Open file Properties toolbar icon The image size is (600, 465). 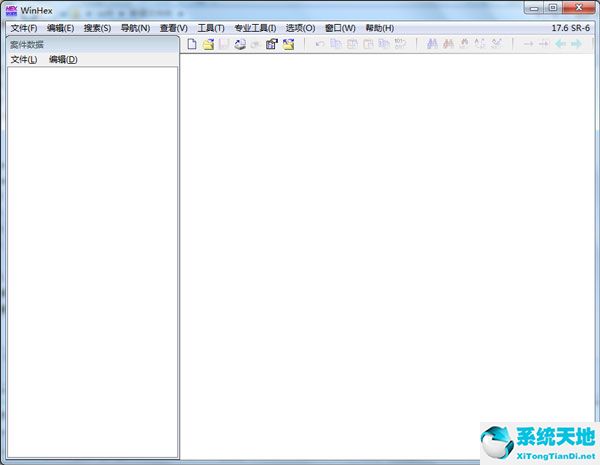(272, 44)
